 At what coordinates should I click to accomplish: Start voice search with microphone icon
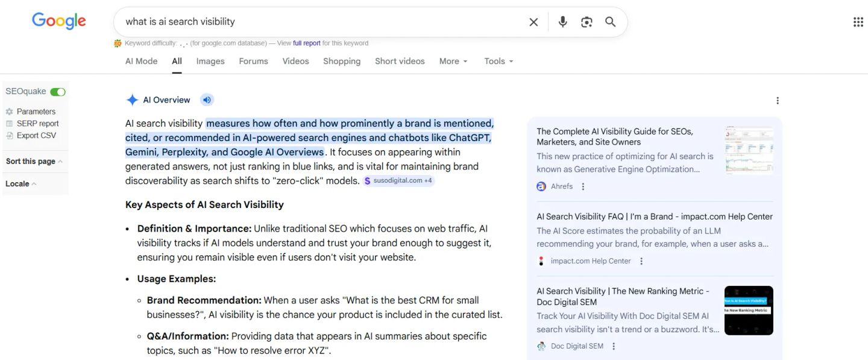(x=562, y=22)
